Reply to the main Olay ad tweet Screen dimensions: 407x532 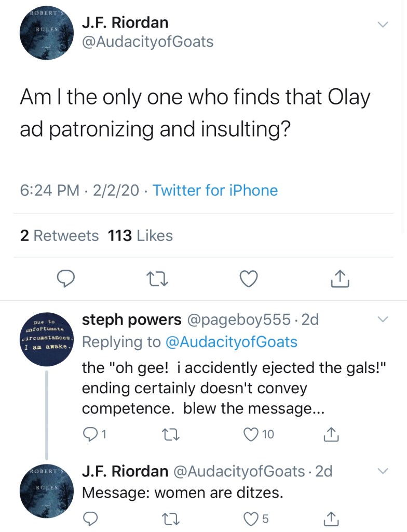[x=65, y=280]
